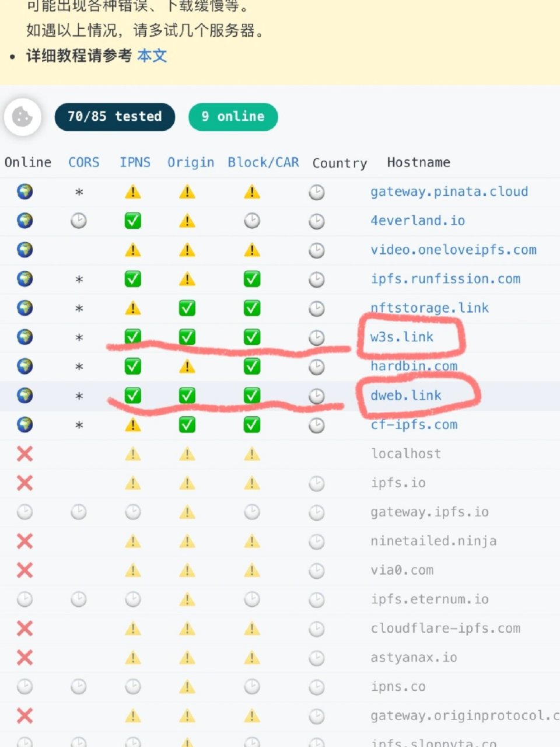Click IPNS warning icon in nftstorage.link row
Image resolution: width=560 pixels, height=747 pixels.
tap(133, 308)
